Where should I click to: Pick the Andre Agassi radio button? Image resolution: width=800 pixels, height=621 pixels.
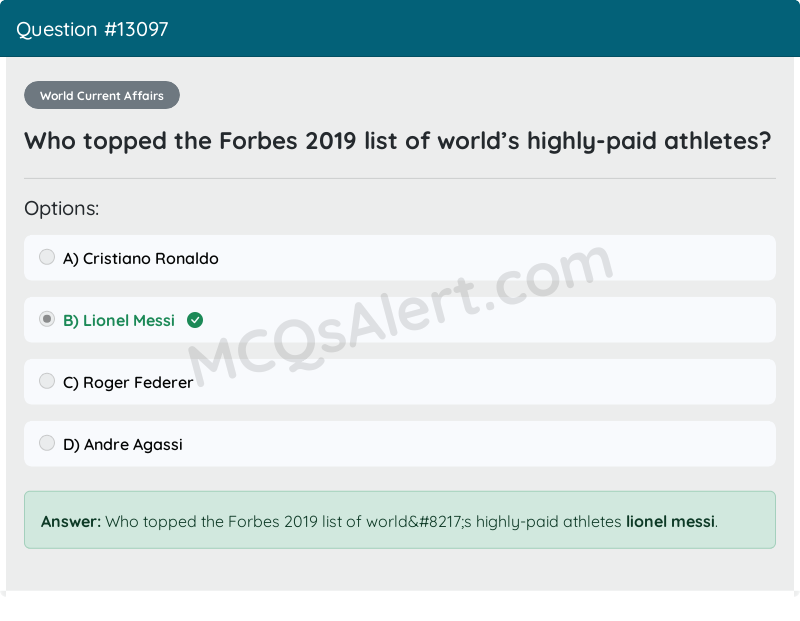pos(47,443)
